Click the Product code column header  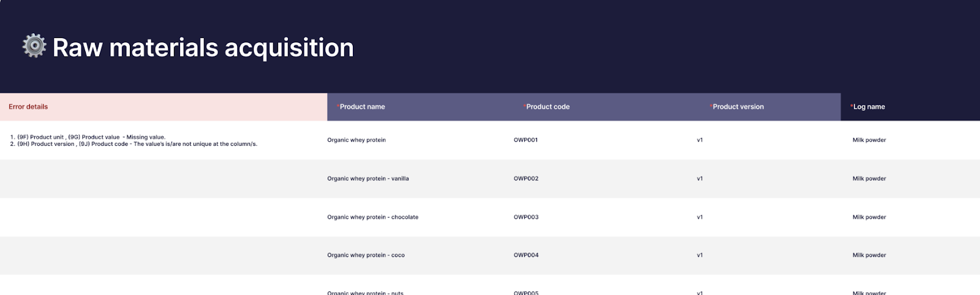click(x=548, y=107)
